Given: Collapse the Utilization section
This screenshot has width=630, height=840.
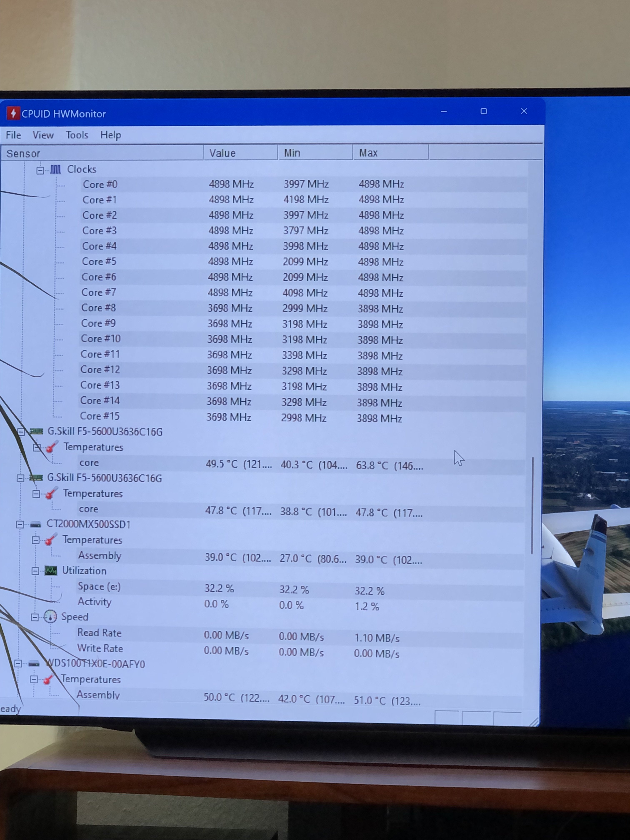Looking at the screenshot, I should pyautogui.click(x=35, y=571).
